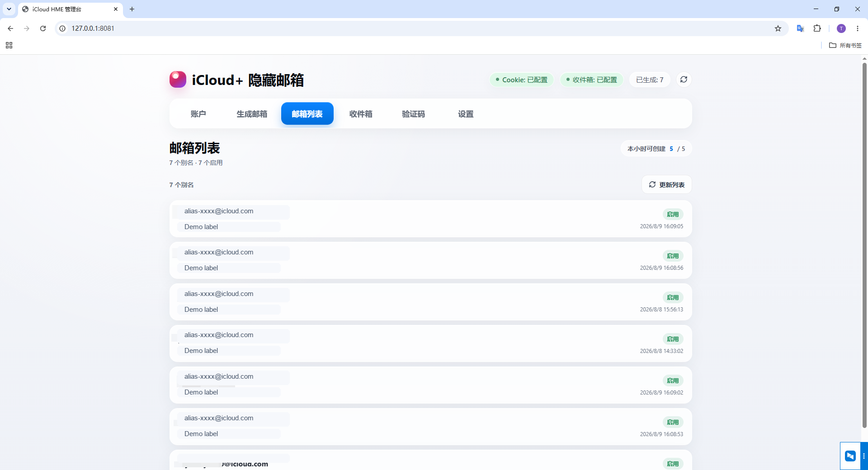Viewport: 868px width, 470px height.
Task: Click 启用 badge on the 14:33:02 alias
Action: [673, 339]
